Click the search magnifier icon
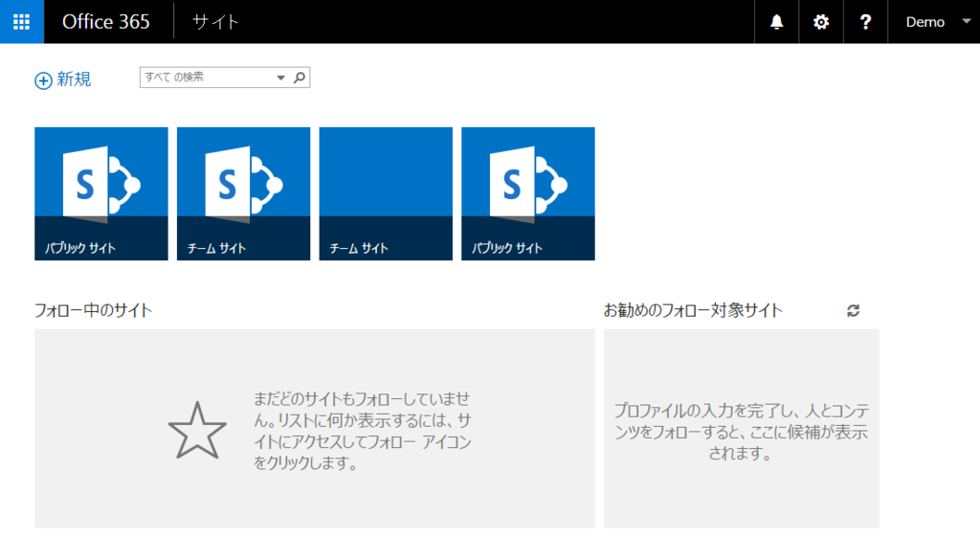980x537 pixels. click(300, 78)
